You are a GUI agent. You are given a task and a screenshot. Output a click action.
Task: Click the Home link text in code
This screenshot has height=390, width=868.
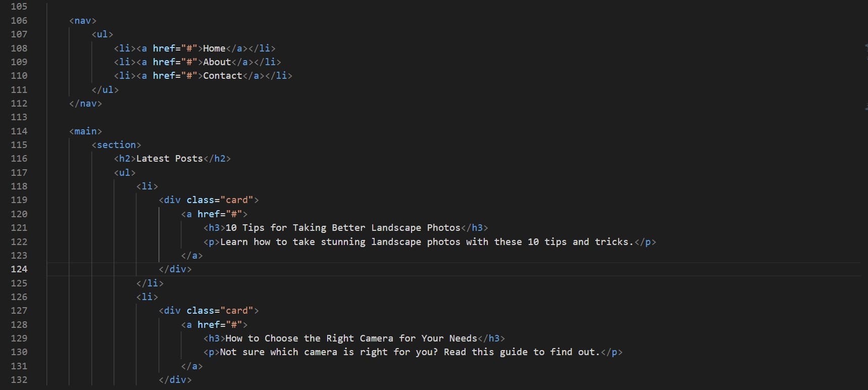point(214,48)
